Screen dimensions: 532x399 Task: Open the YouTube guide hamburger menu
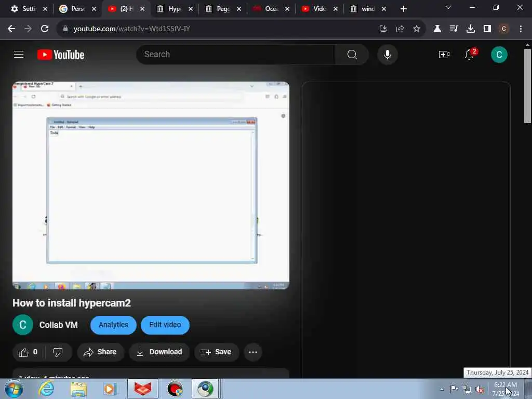(19, 54)
